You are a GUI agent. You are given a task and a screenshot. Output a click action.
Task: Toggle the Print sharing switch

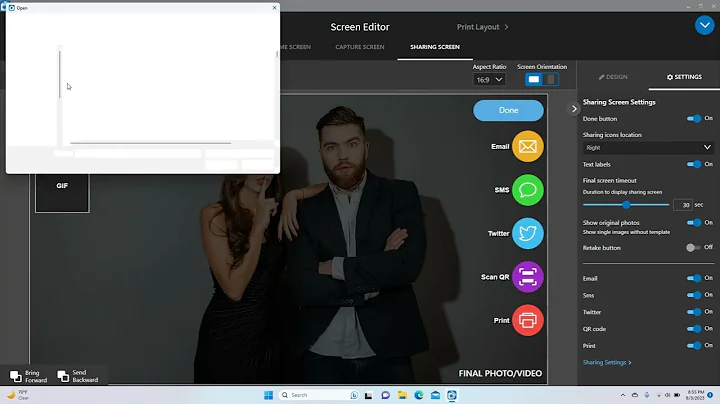click(x=694, y=346)
